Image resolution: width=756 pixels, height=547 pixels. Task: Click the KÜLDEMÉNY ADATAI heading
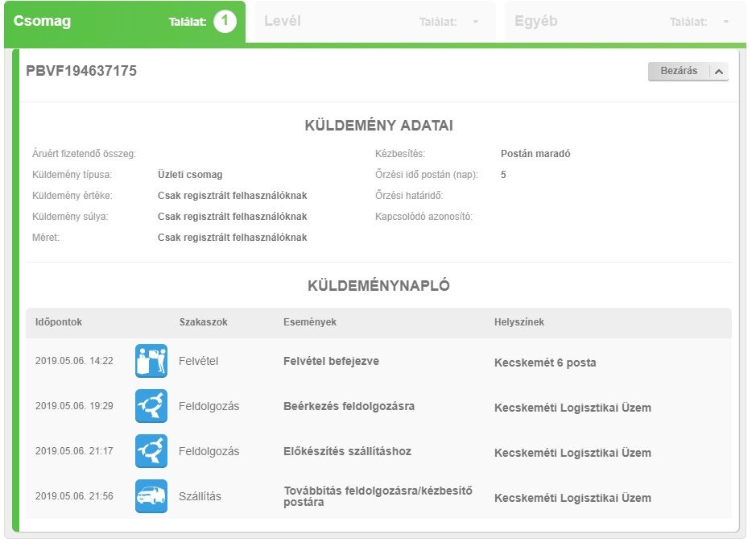[379, 126]
